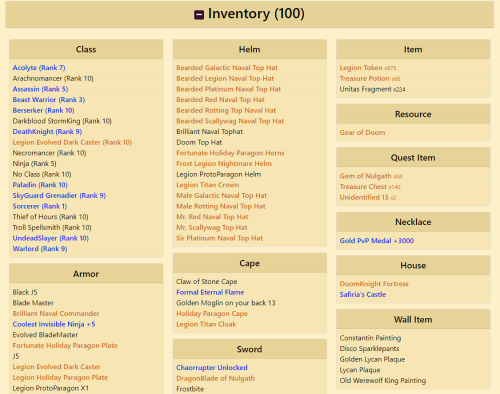
Task: Open Chaorrupter Unlocked sword link
Action: click(x=212, y=368)
